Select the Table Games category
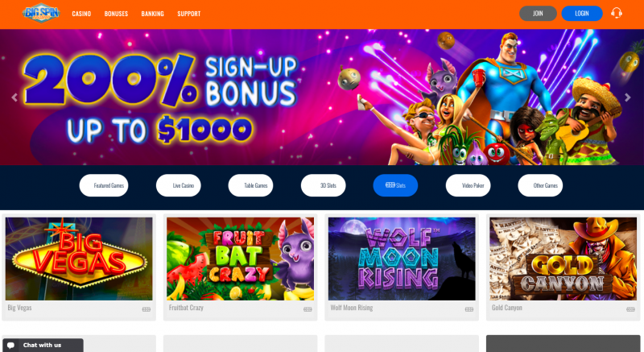The width and height of the screenshot is (644, 352). click(x=250, y=185)
